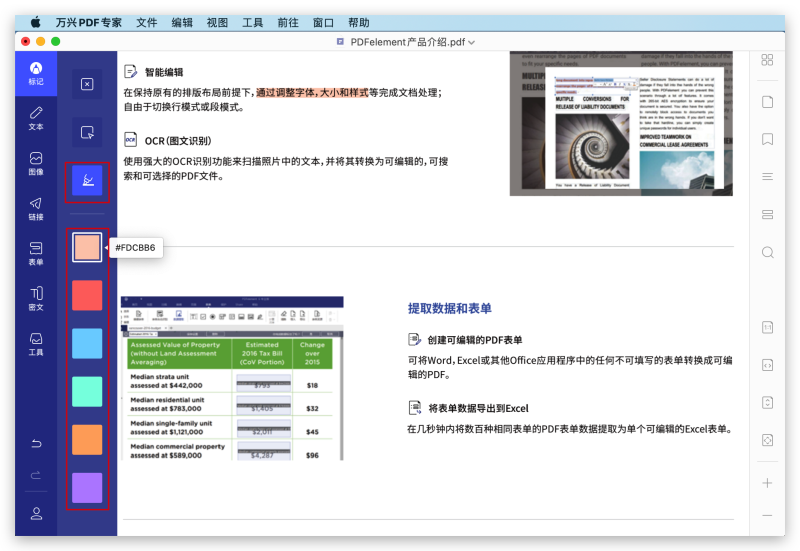Open the 视图 menu

217,22
